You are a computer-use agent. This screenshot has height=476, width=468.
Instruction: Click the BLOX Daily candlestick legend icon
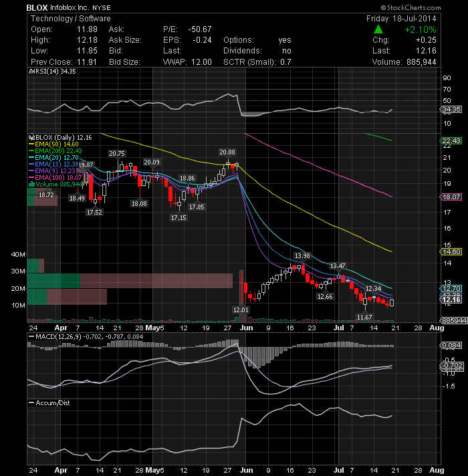click(31, 138)
